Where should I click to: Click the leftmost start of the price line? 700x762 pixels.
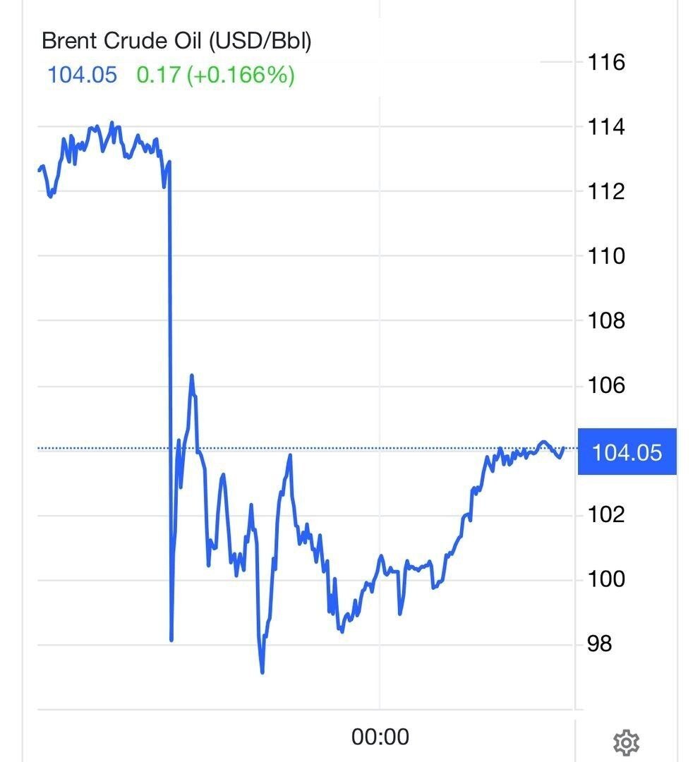[39, 170]
